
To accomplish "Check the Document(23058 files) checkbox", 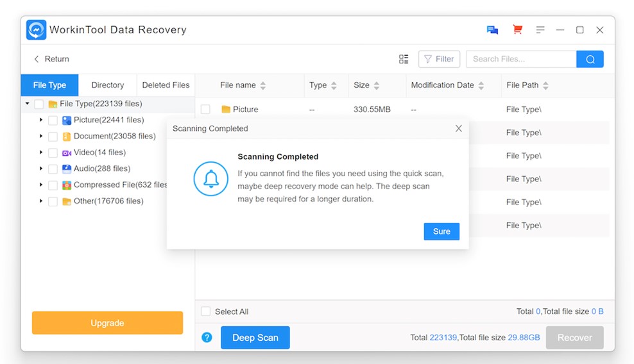I will (x=53, y=136).
